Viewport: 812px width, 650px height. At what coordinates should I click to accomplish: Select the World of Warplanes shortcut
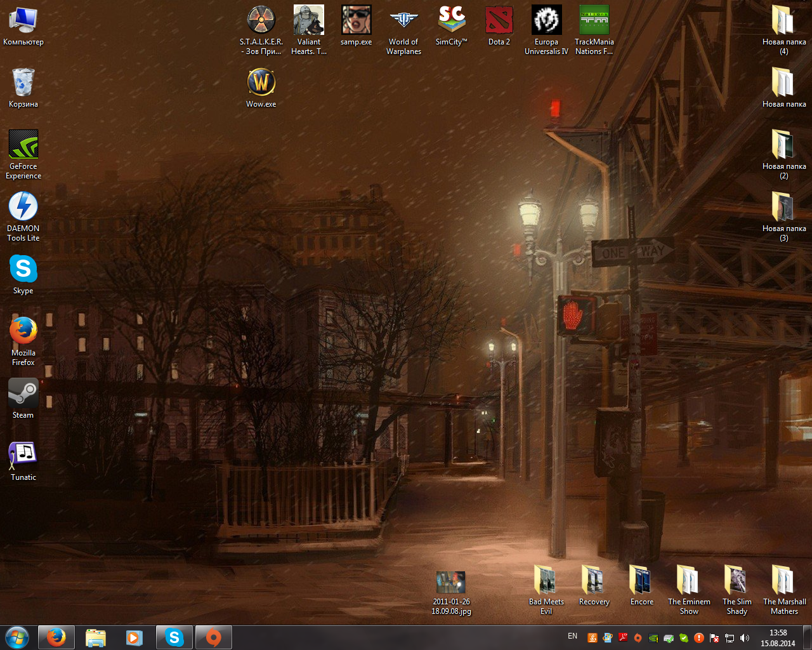pyautogui.click(x=404, y=30)
